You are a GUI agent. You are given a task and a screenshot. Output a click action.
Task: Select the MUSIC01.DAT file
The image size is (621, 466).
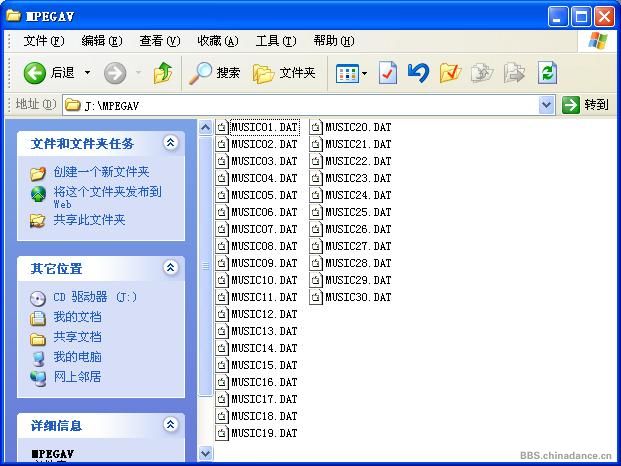[264, 127]
